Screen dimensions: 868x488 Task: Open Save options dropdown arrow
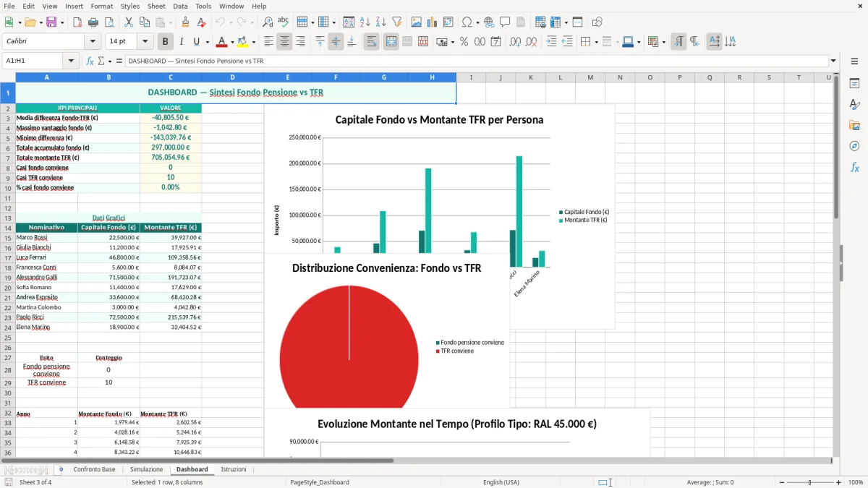61,22
